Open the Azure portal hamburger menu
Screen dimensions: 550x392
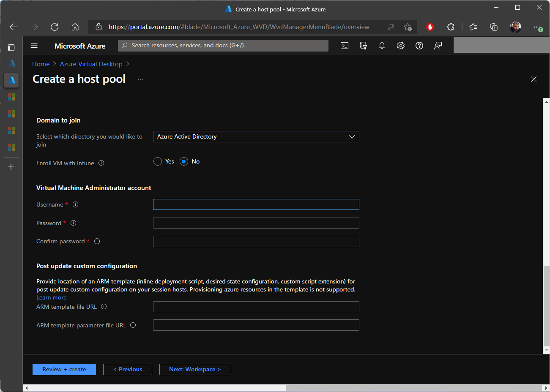34,46
